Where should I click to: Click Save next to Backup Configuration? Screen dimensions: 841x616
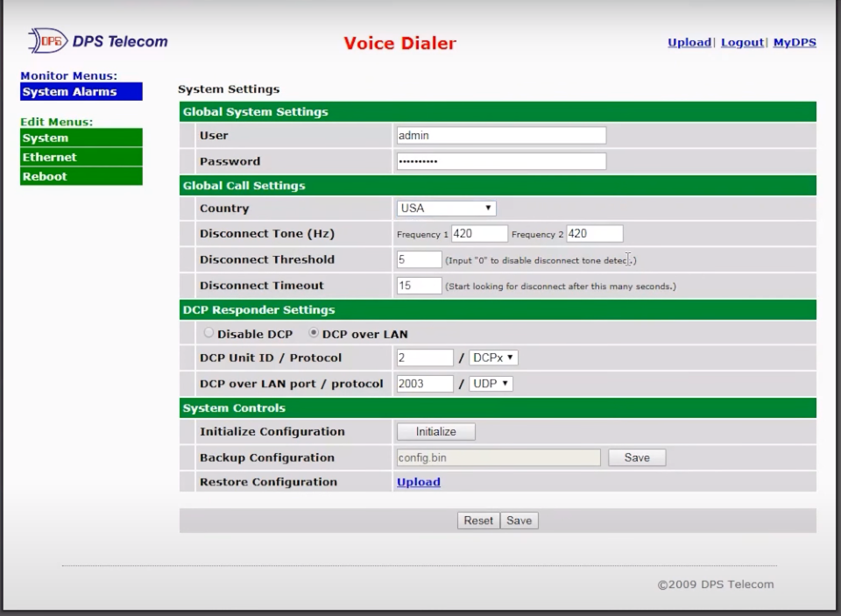point(637,457)
